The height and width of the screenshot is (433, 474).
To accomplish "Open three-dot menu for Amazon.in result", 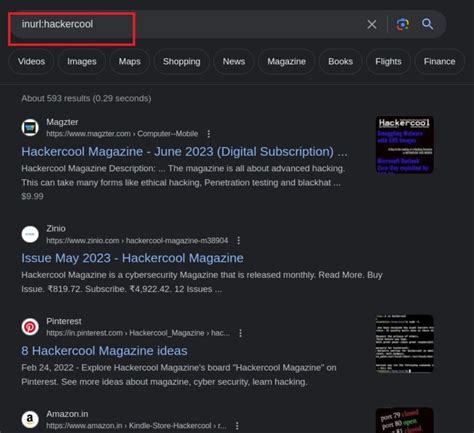I will (237, 426).
